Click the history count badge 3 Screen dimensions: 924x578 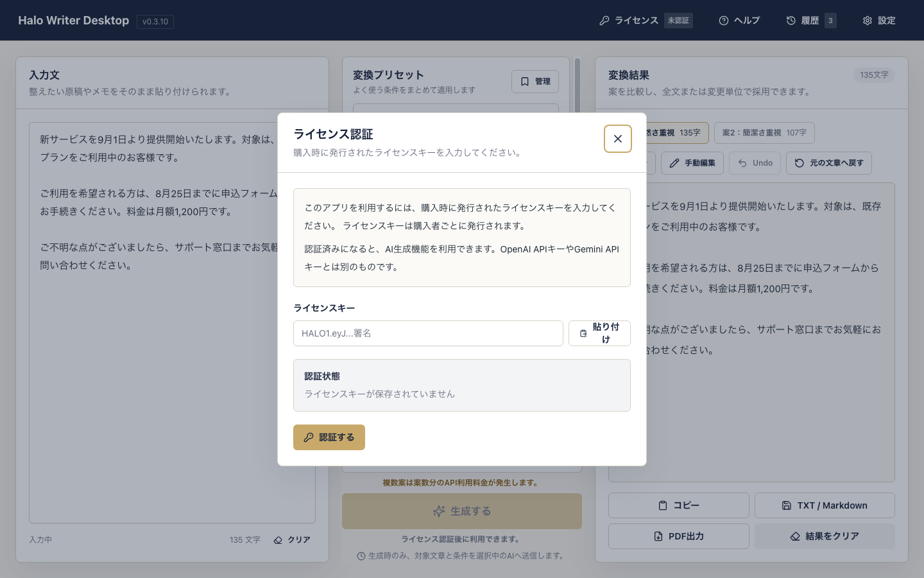(x=830, y=21)
